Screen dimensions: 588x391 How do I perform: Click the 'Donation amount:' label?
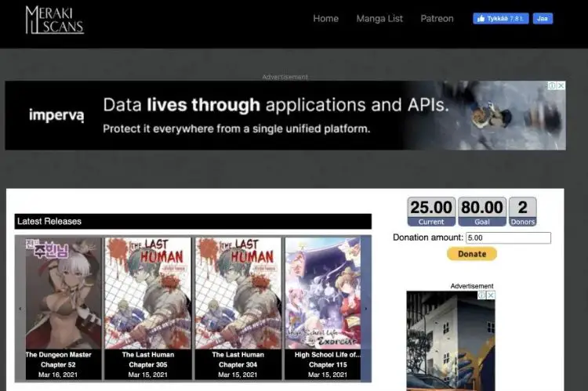click(x=428, y=237)
